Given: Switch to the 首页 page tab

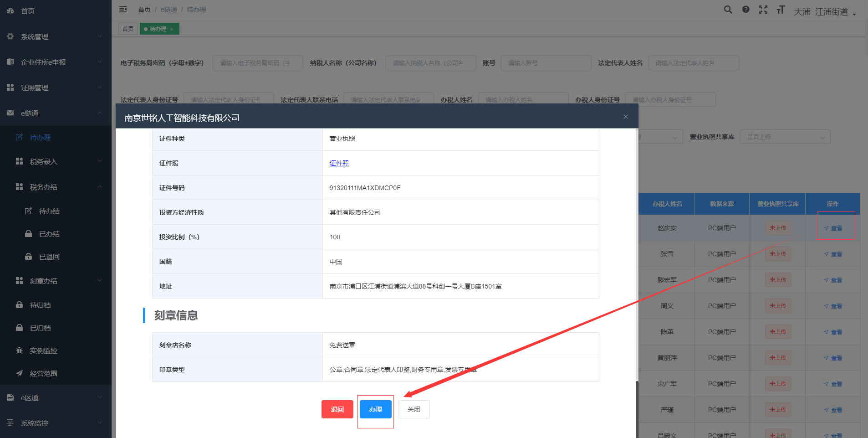Looking at the screenshot, I should [128, 29].
